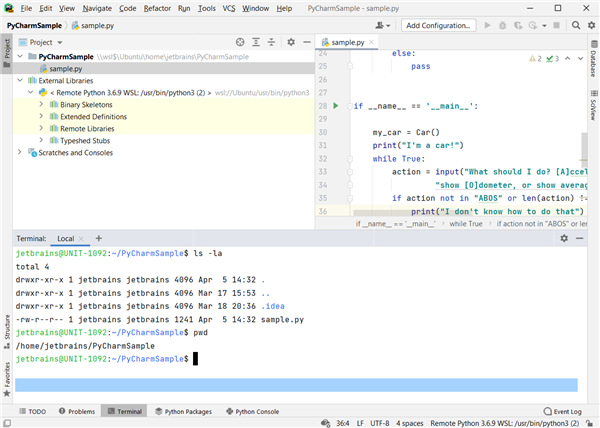Close the Local terminal tab
The height and width of the screenshot is (428, 600).
click(81, 238)
